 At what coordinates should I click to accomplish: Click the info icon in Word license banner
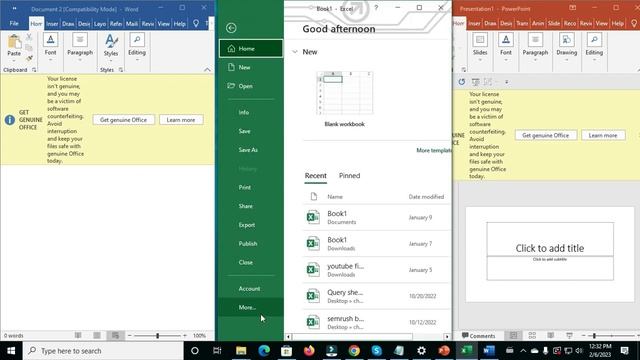pyautogui.click(x=10, y=120)
